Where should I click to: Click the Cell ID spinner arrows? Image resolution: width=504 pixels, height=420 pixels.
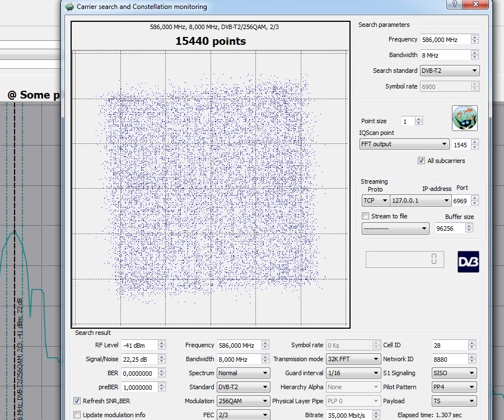[472, 345]
